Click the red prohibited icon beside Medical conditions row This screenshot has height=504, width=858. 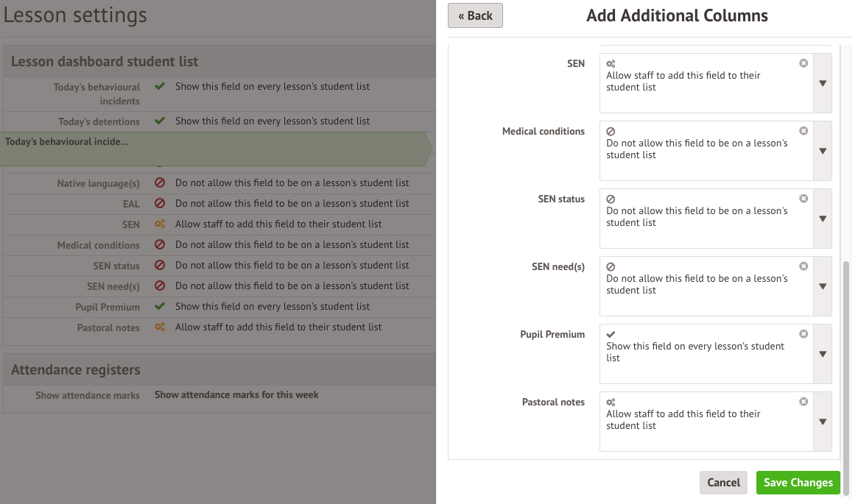160,244
